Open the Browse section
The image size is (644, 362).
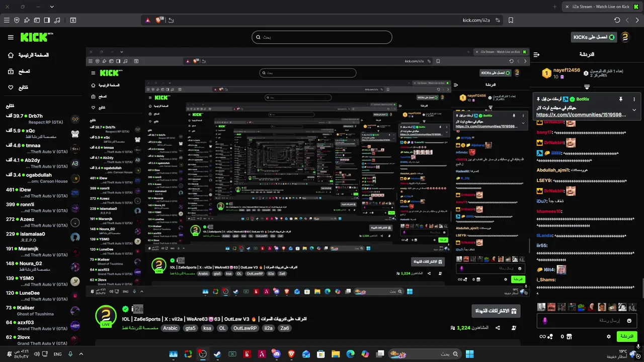coord(19,71)
